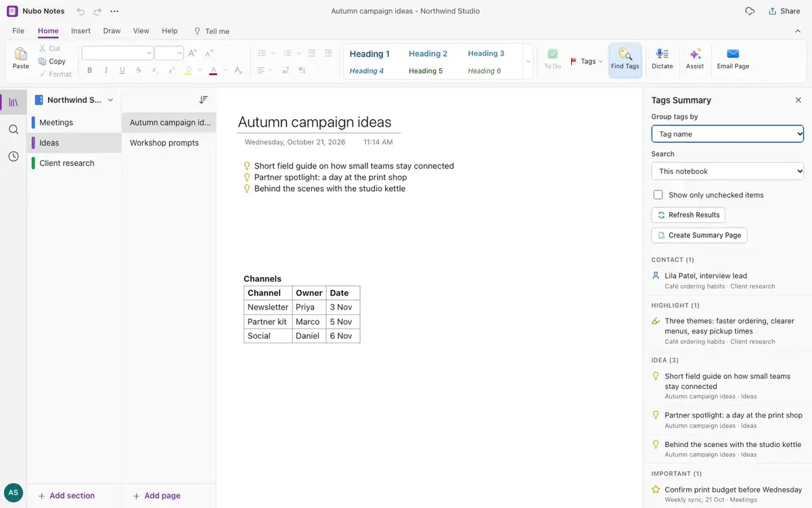Switch to the Insert tab
Screen dimensions: 812x508
(81, 31)
